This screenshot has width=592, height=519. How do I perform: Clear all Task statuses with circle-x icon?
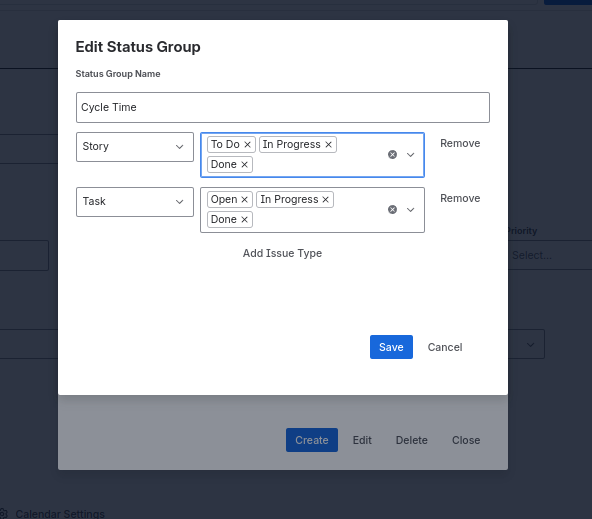click(392, 209)
